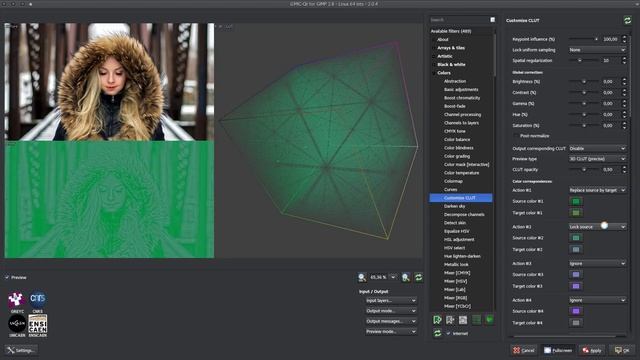Click the Spatial regularization value field

tap(611, 60)
